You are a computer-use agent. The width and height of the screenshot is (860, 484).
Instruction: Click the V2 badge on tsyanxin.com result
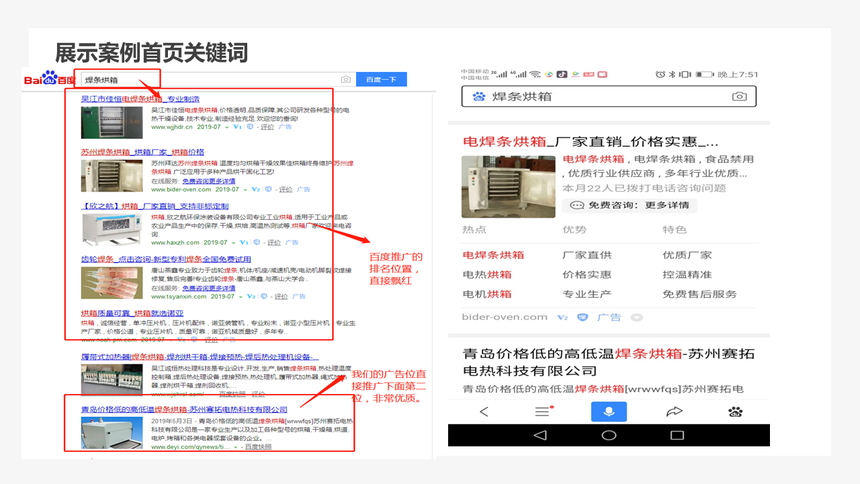pyautogui.click(x=251, y=296)
